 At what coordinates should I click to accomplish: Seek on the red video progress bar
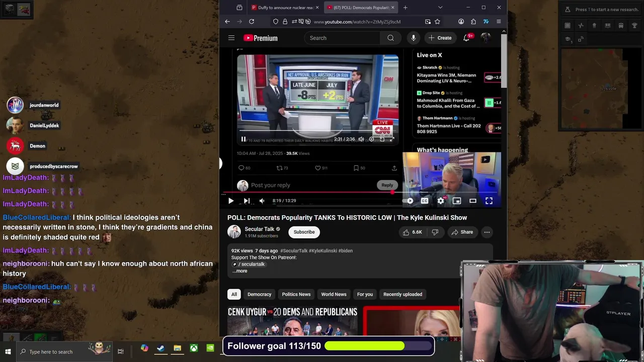[x=360, y=193]
